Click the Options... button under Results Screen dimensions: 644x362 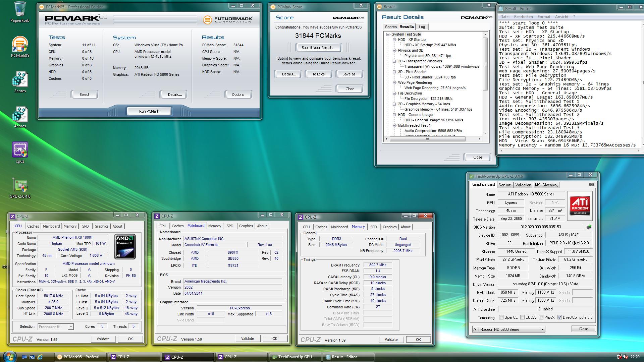(x=239, y=95)
